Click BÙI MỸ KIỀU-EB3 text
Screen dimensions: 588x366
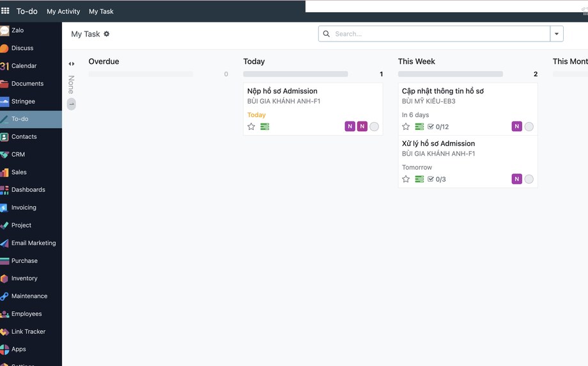[428, 101]
